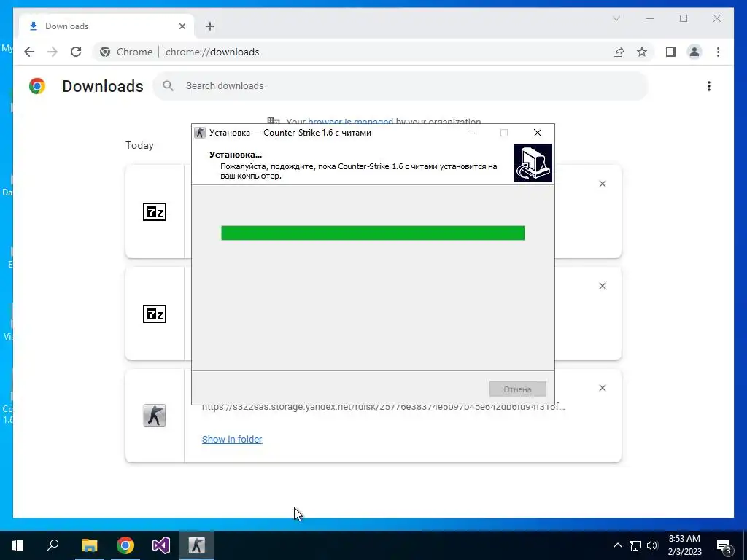Open a new tab with plus button
Screen dimensions: 747x560
point(210,26)
